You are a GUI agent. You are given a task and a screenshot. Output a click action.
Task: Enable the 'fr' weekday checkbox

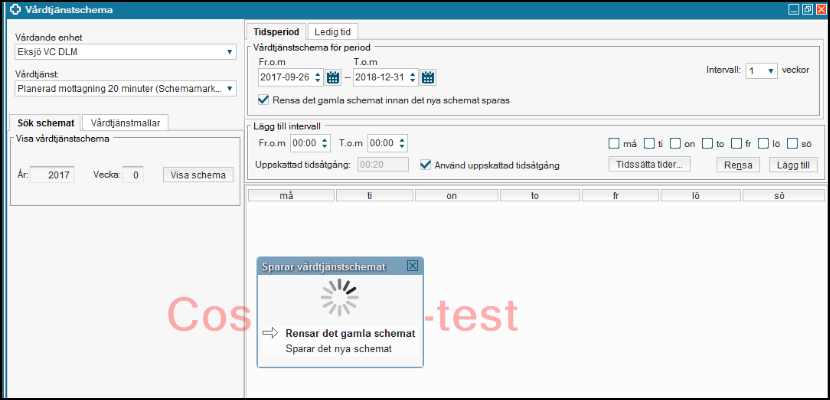(737, 144)
